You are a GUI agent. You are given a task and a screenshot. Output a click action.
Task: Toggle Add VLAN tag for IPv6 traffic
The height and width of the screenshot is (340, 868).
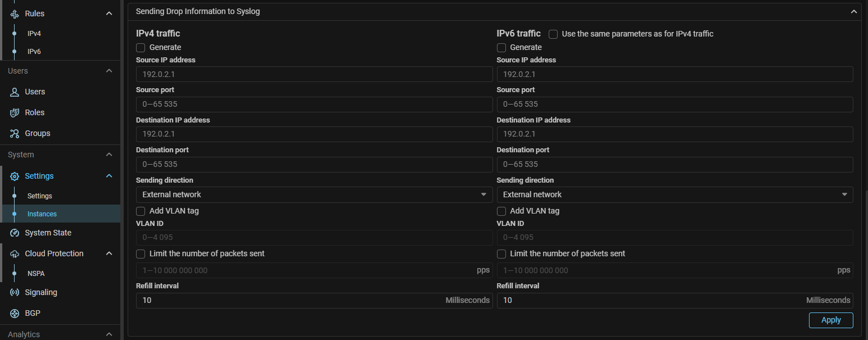tap(501, 211)
